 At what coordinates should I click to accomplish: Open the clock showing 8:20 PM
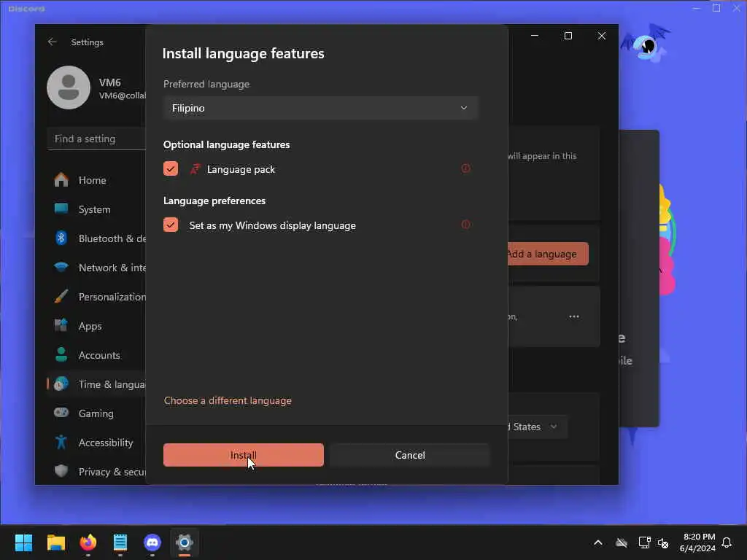pos(698,542)
